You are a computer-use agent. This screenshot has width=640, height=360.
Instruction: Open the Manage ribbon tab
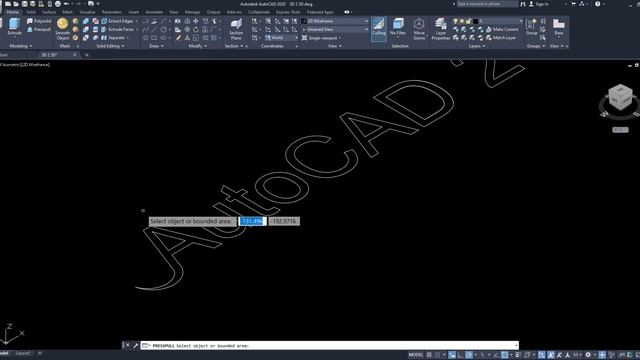192,12
